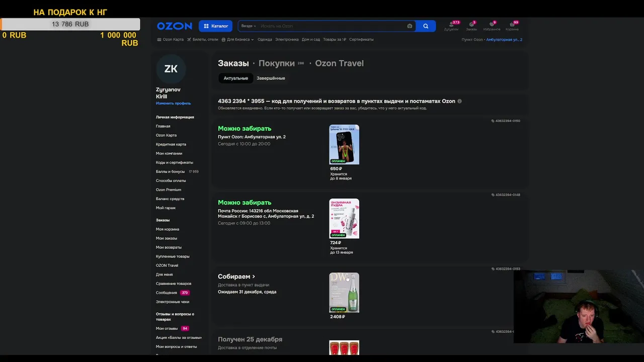Open the Zyryanov profile icon
The image size is (644, 362).
pyautogui.click(x=451, y=26)
